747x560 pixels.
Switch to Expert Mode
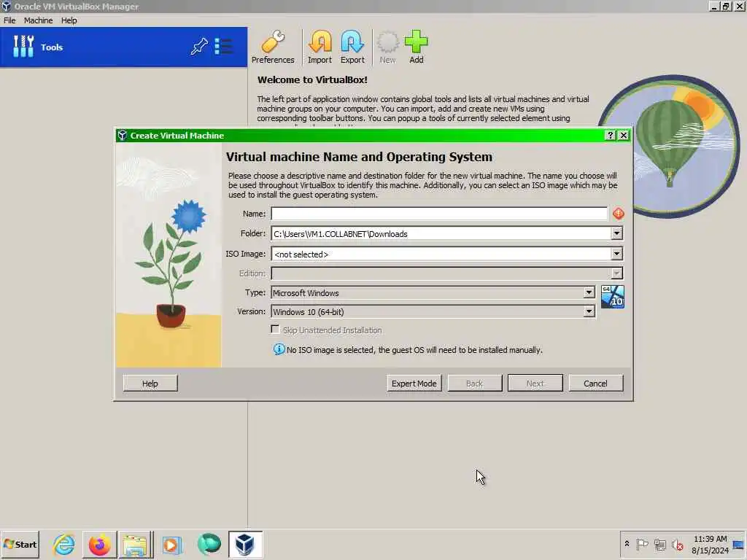point(414,384)
